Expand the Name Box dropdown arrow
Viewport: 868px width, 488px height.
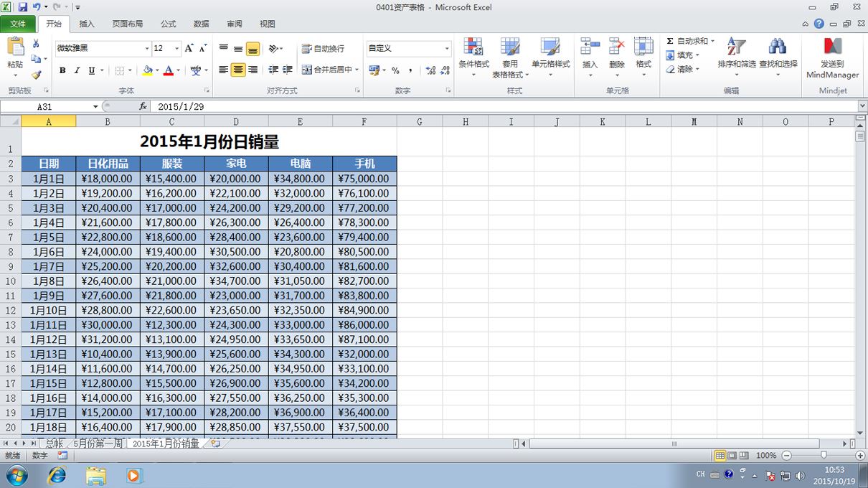pyautogui.click(x=95, y=106)
